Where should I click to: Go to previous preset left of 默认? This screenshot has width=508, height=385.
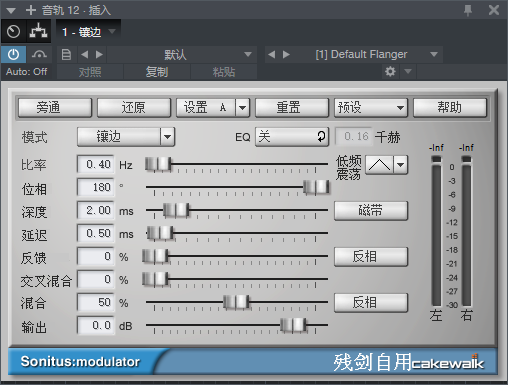tap(85, 54)
